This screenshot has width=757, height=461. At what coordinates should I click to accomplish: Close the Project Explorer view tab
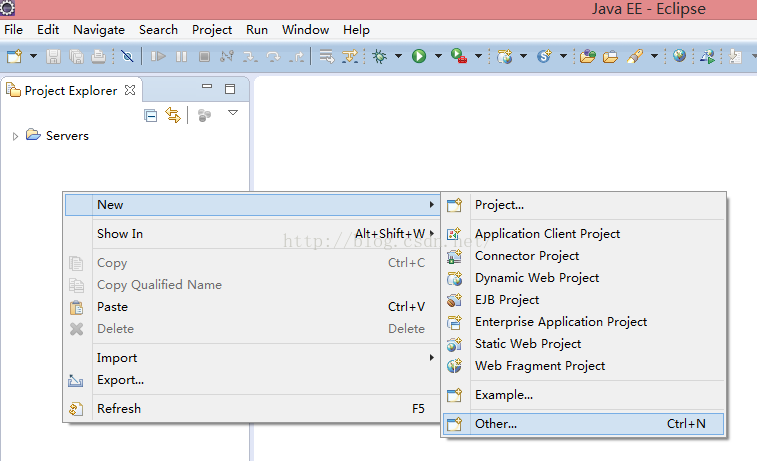coord(130,90)
